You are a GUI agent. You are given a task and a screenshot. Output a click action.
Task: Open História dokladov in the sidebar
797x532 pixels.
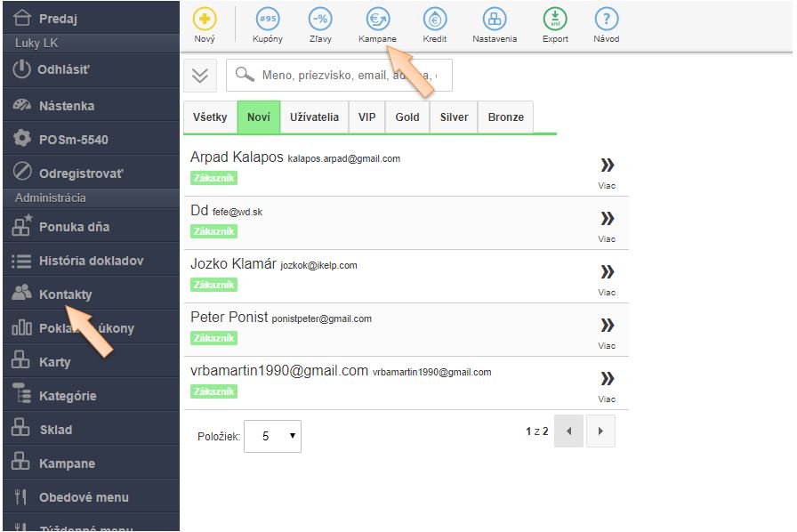click(89, 261)
